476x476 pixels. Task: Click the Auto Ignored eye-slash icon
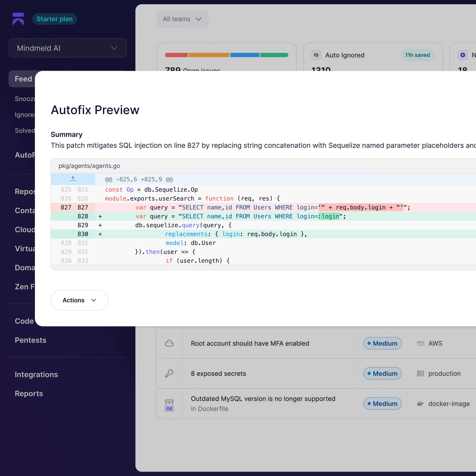[x=316, y=55]
